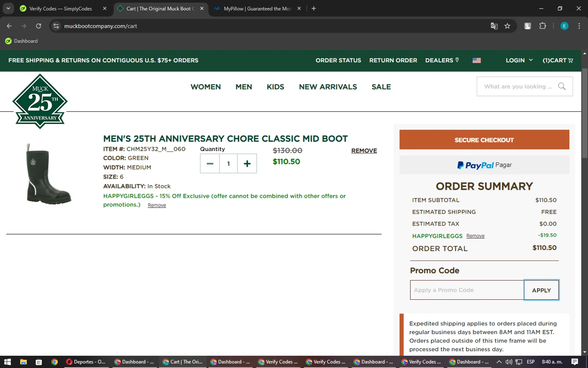Remove the HAPPYGIRLEGGS code under the product
Viewport: 588px width, 368px height.
[157, 205]
